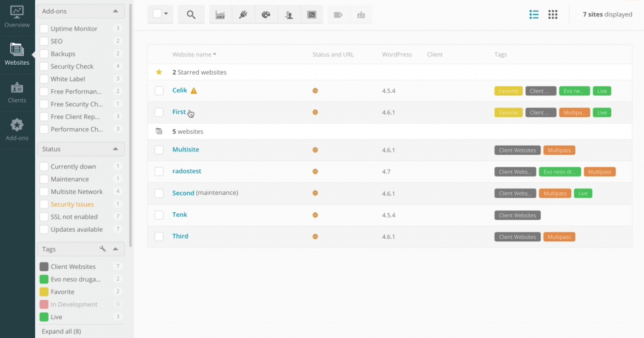Open Overview in the left sidebar
The image size is (644, 338).
point(17,16)
